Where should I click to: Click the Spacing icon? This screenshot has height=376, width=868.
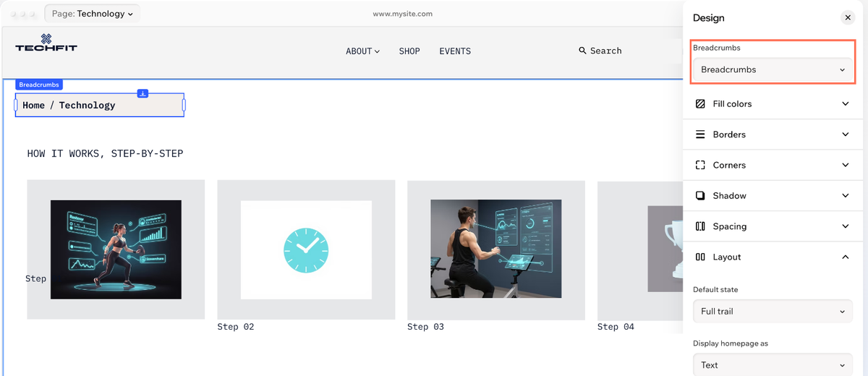700,226
